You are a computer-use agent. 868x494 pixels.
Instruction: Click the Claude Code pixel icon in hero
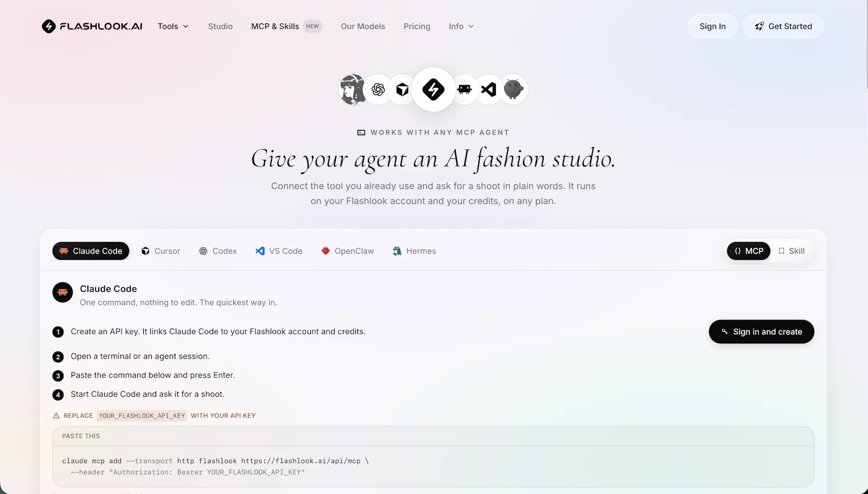pos(464,89)
